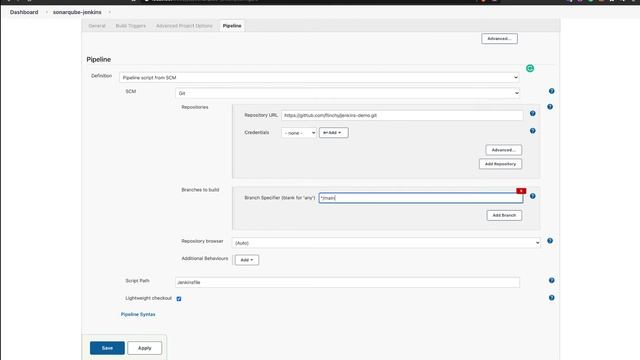Click the green Grammarly icon
Viewport: 640px width, 360px height.
[530, 68]
